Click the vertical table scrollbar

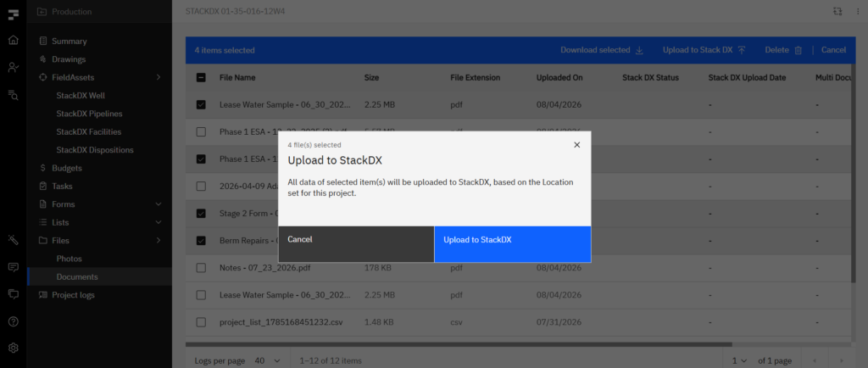click(x=853, y=173)
